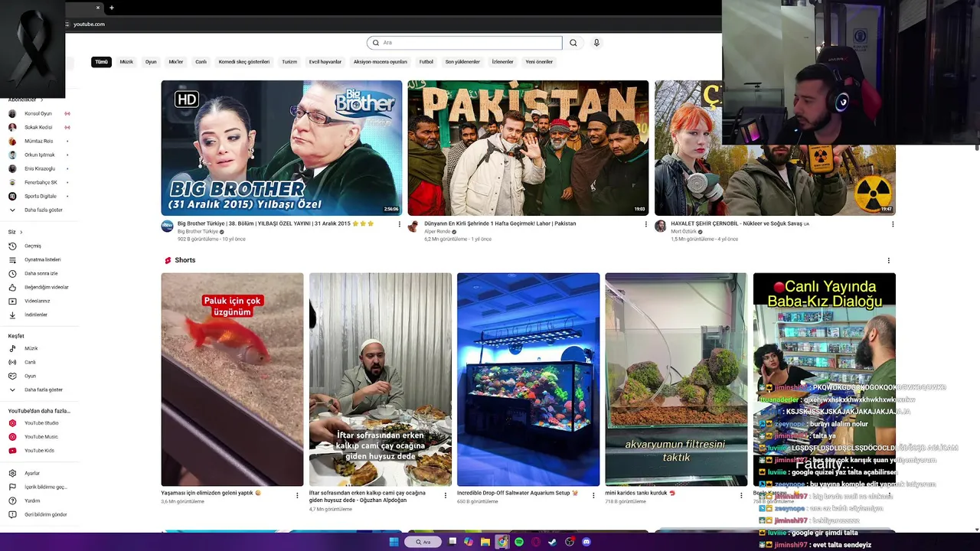Click the taskbar Ara search box
This screenshot has height=551, width=980.
click(x=423, y=542)
